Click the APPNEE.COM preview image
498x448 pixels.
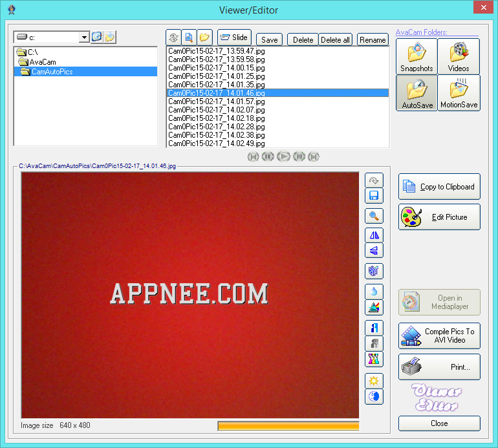click(x=190, y=295)
